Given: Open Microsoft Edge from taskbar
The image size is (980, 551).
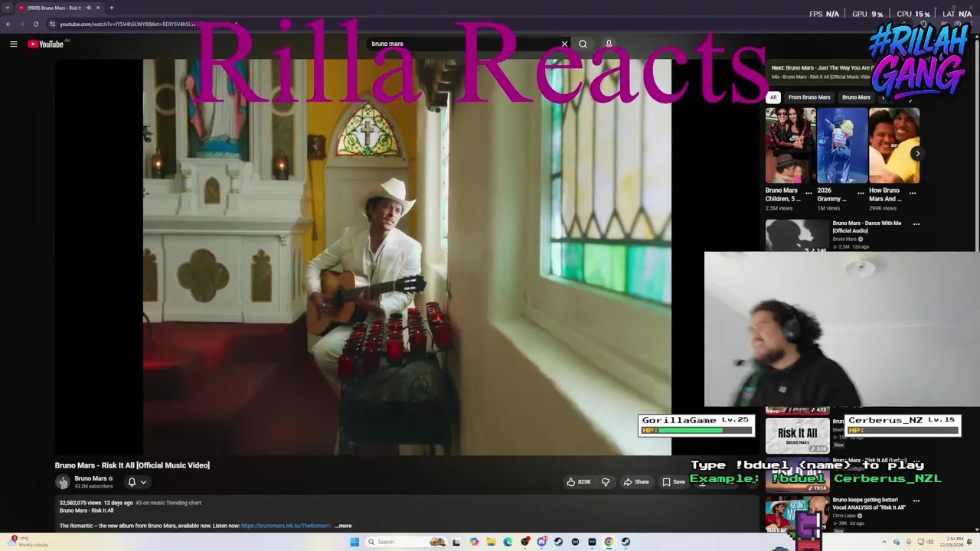Looking at the screenshot, I should (508, 542).
